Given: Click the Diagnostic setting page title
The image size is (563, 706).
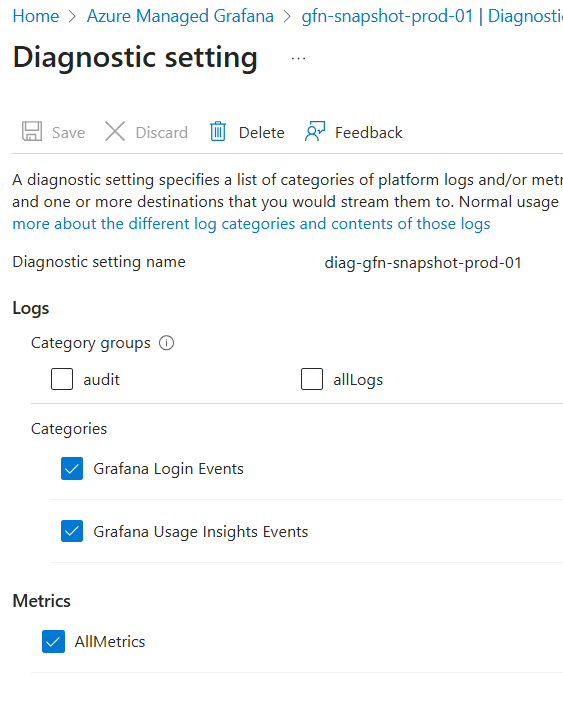Looking at the screenshot, I should [135, 58].
